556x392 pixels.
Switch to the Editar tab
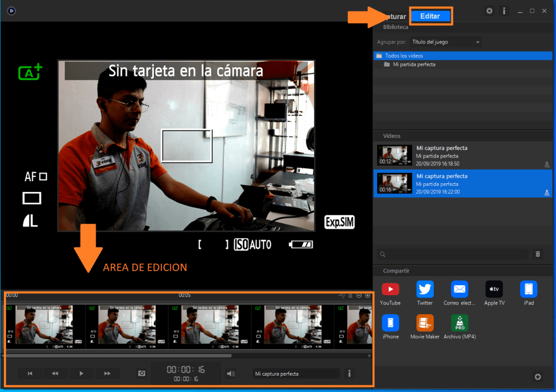click(430, 16)
